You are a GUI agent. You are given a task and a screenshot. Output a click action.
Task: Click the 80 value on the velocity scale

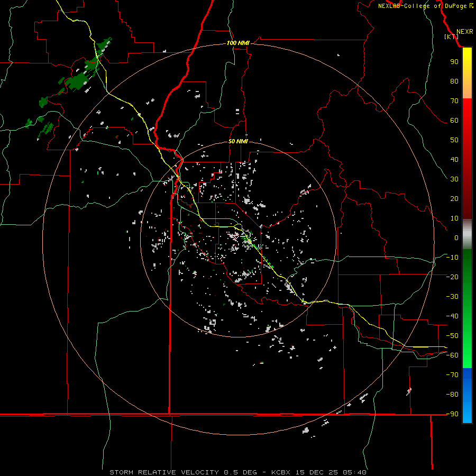454,81
